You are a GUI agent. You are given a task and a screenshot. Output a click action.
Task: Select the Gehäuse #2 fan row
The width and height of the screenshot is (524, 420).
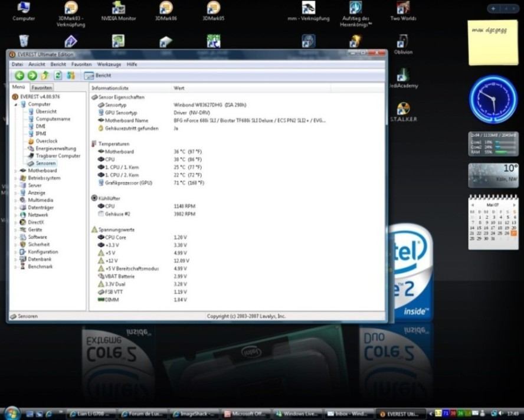pos(146,214)
